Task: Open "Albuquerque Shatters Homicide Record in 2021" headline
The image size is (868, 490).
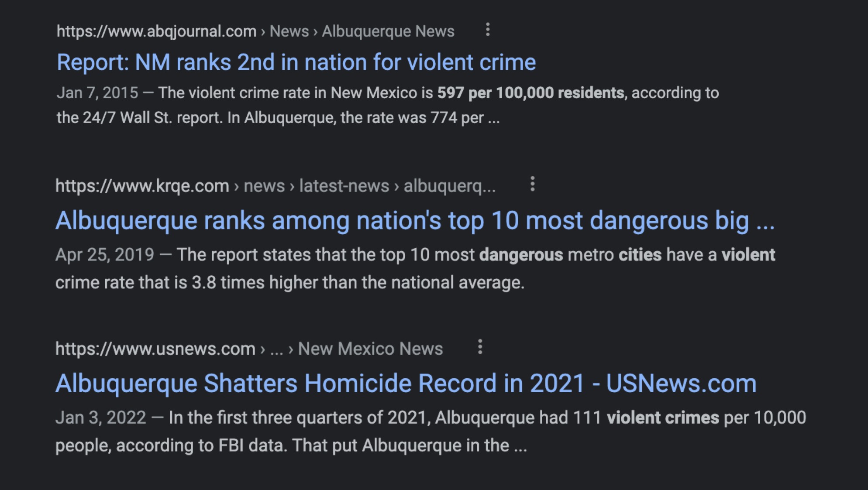Action: (406, 383)
